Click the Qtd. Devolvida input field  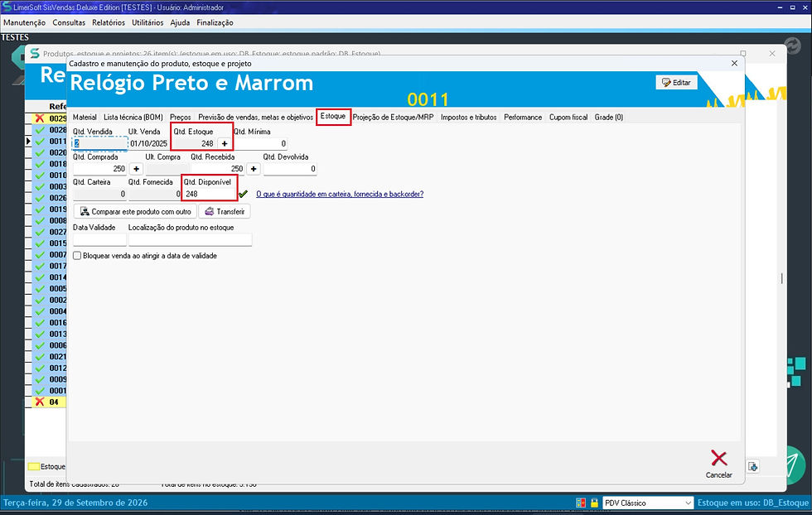(290, 169)
